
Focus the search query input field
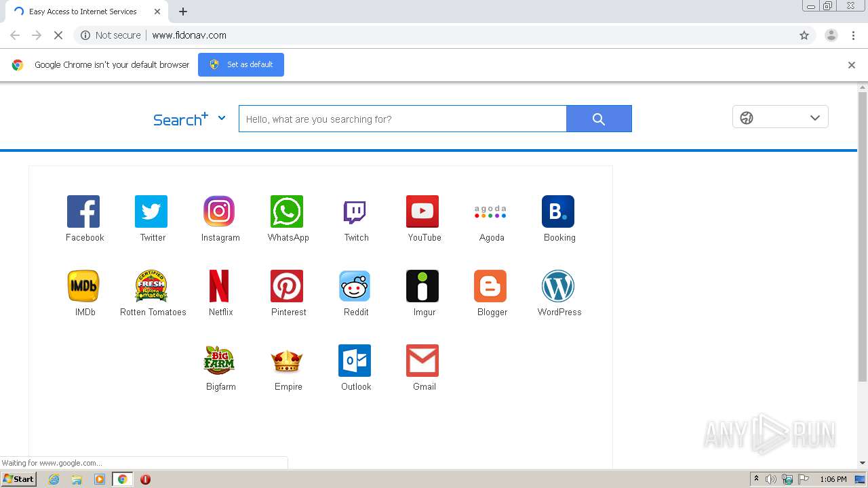point(403,119)
